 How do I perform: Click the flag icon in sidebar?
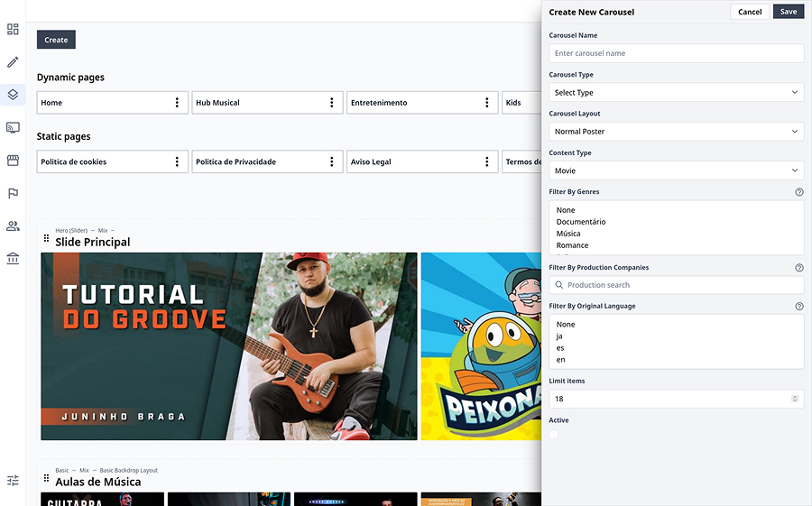click(x=13, y=193)
